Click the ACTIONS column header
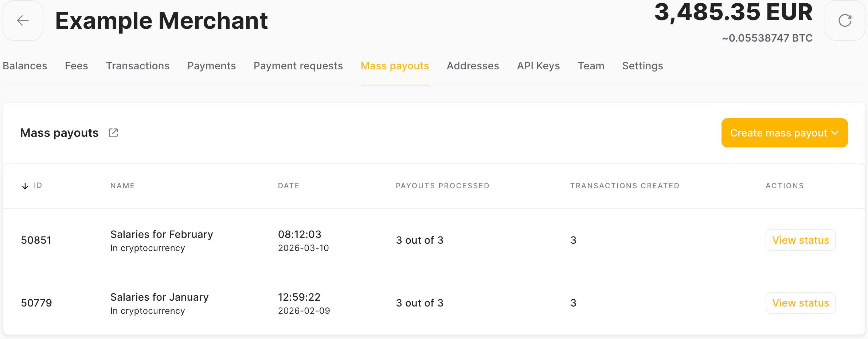The height and width of the screenshot is (339, 868). pyautogui.click(x=785, y=186)
